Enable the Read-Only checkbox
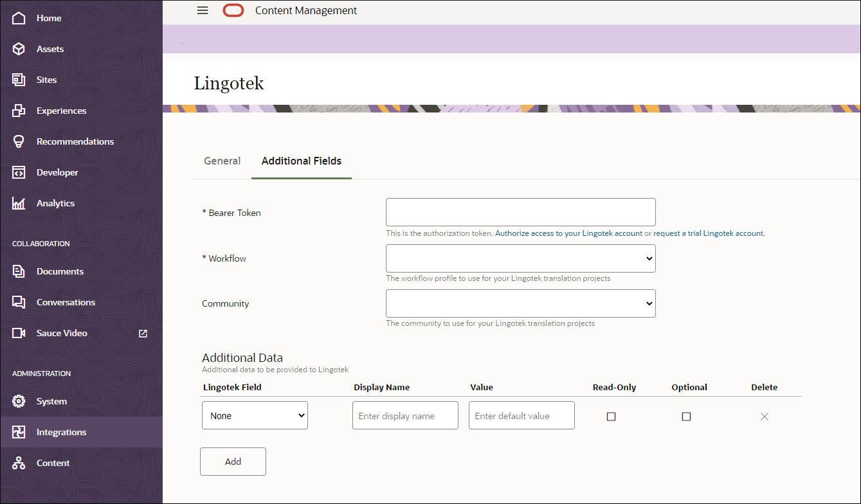The image size is (861, 504). [x=611, y=417]
